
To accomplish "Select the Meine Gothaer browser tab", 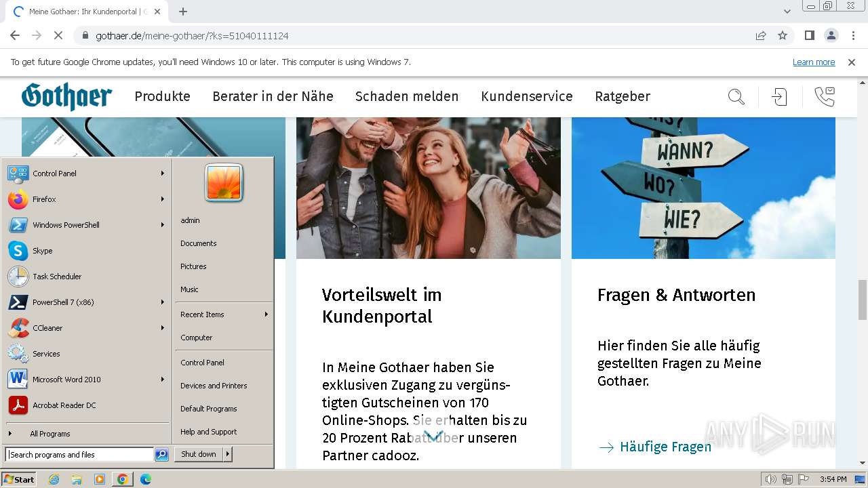I will tap(87, 12).
